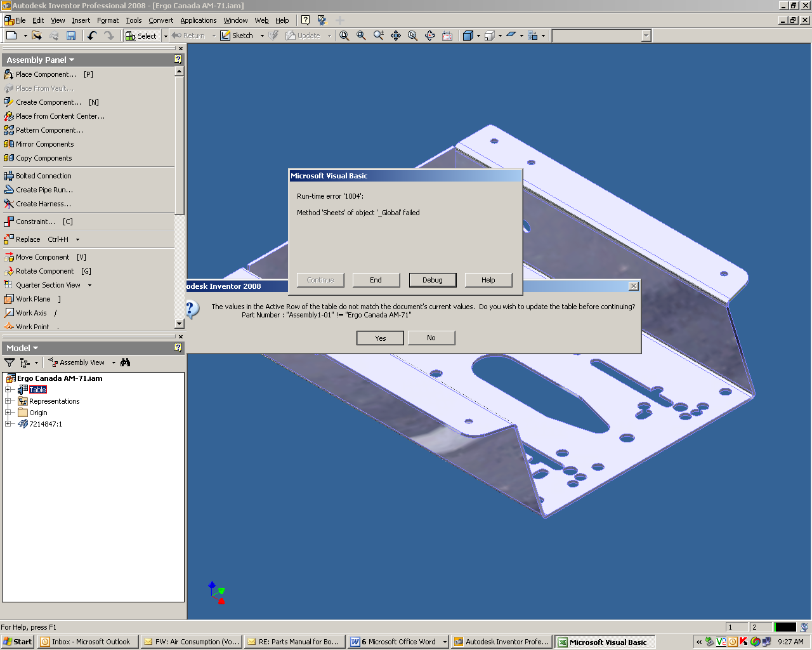The height and width of the screenshot is (650, 812).
Task: Open the Replace tool dropdown arrow
Action: click(77, 239)
